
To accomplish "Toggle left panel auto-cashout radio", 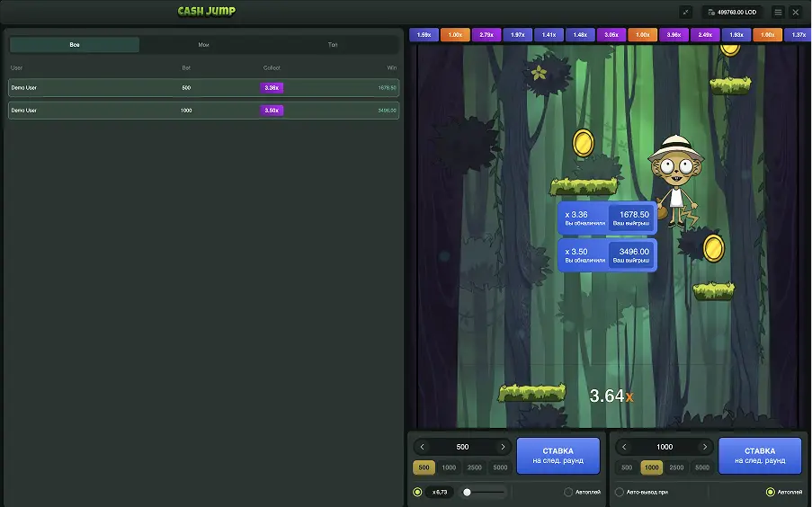I will point(417,492).
